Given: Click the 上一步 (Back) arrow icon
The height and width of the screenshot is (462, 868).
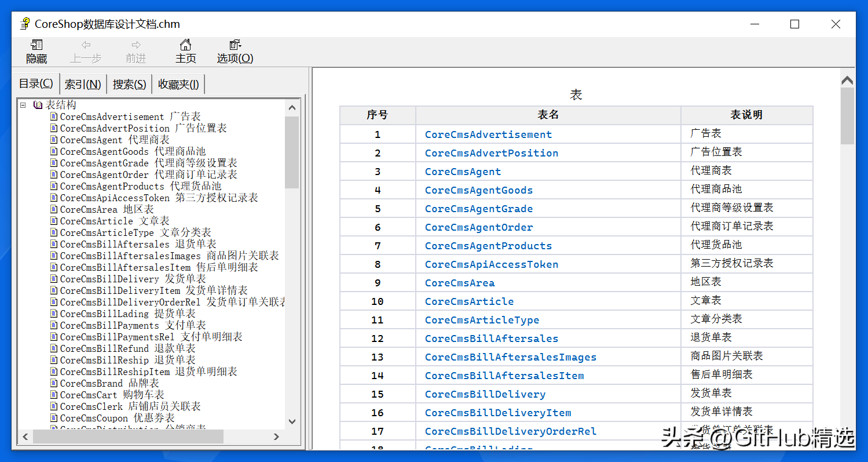Looking at the screenshot, I should [86, 45].
